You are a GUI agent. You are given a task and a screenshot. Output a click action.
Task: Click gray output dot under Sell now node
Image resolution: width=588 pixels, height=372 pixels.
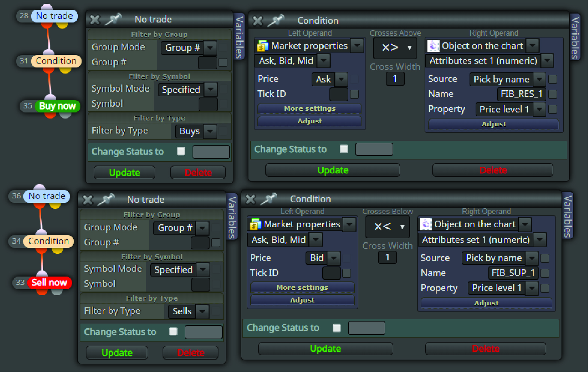tap(57, 292)
